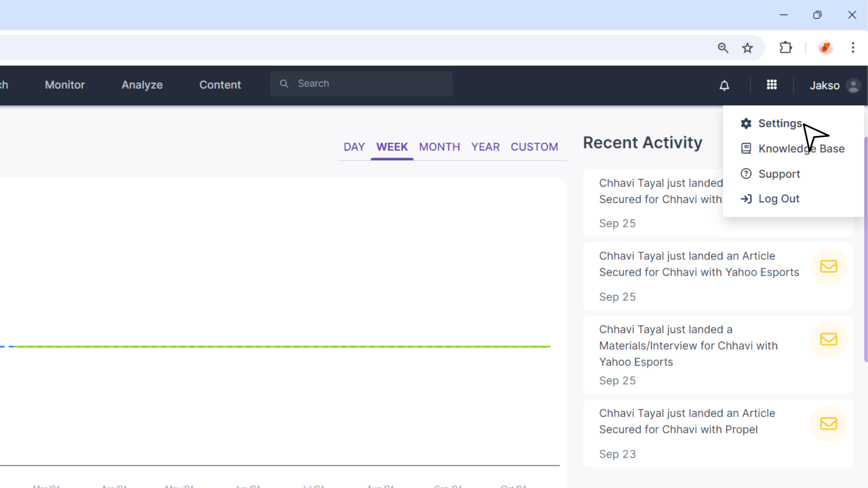
Task: Select Knowledge Base from the user menu
Action: (x=801, y=149)
